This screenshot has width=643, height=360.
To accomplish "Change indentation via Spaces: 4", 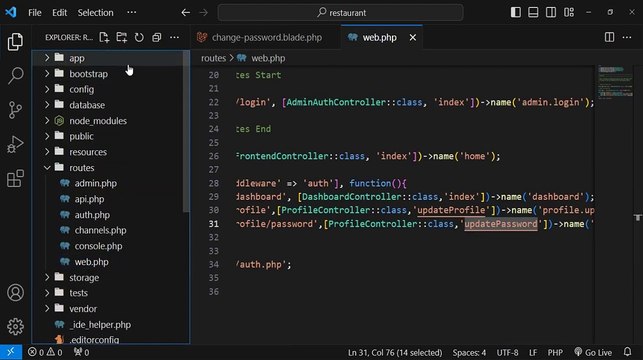I will click(469, 352).
